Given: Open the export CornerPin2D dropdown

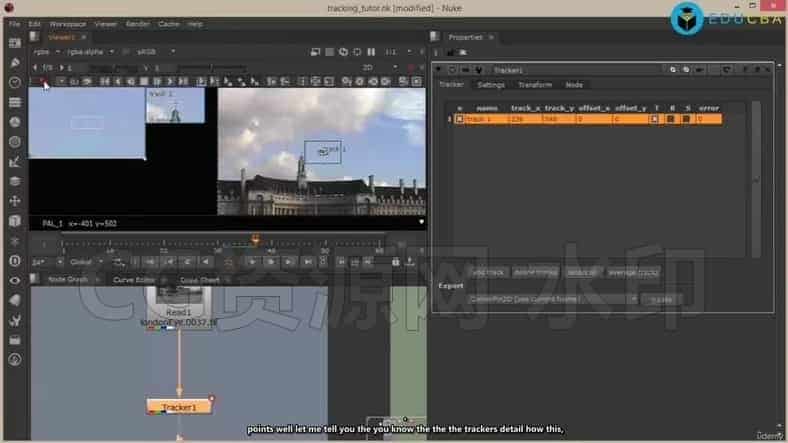Looking at the screenshot, I should pos(552,299).
